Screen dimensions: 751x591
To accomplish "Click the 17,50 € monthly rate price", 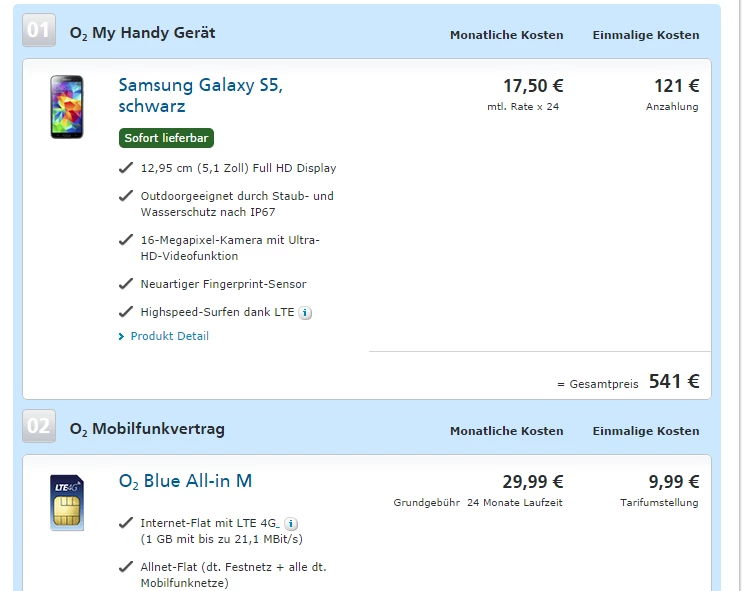I will coord(533,86).
